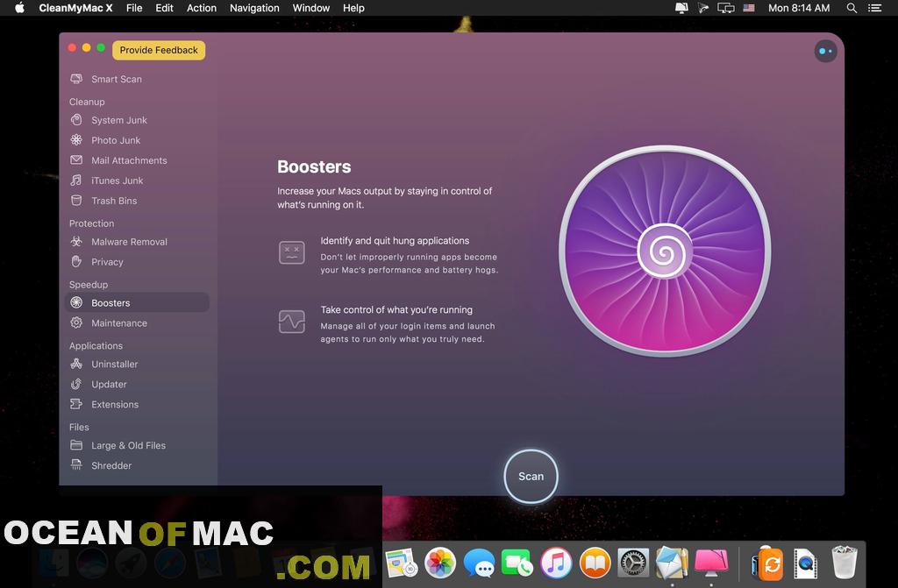Go to Mail Attachments module

129,160
